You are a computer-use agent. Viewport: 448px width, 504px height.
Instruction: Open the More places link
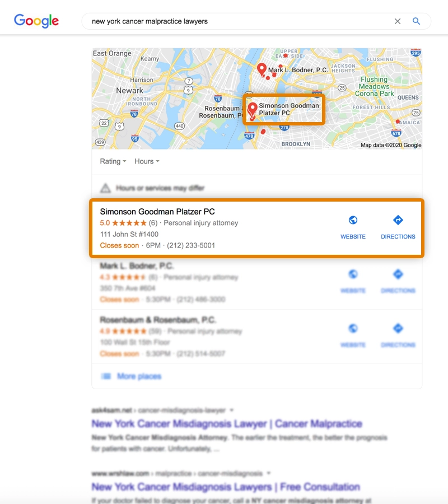[x=139, y=376]
